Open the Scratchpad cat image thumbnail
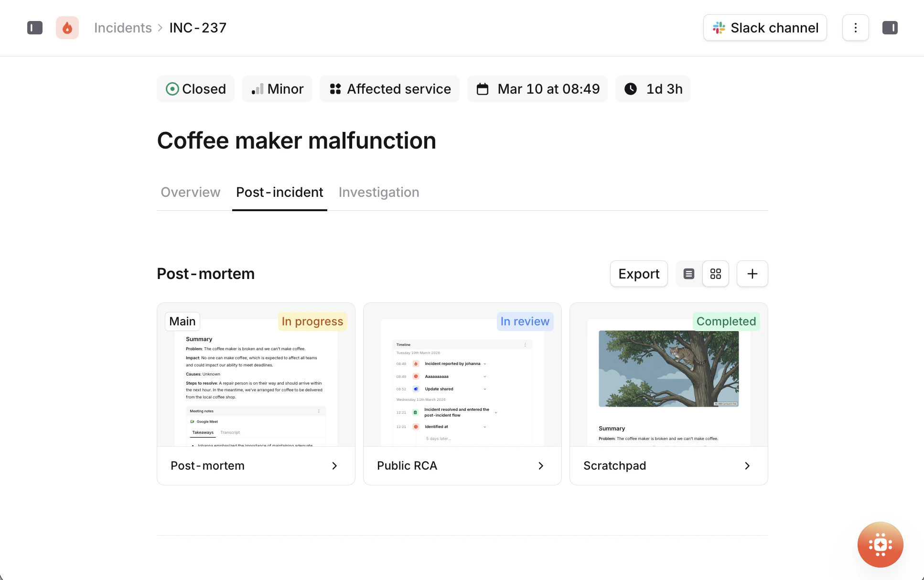Viewport: 924px width, 580px height. click(669, 369)
